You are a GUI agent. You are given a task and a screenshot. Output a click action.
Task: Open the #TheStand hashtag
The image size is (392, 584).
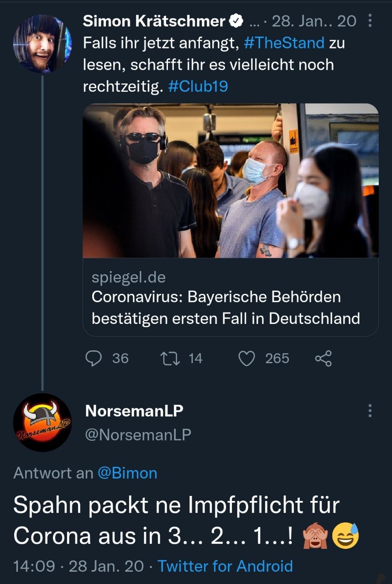tap(284, 43)
